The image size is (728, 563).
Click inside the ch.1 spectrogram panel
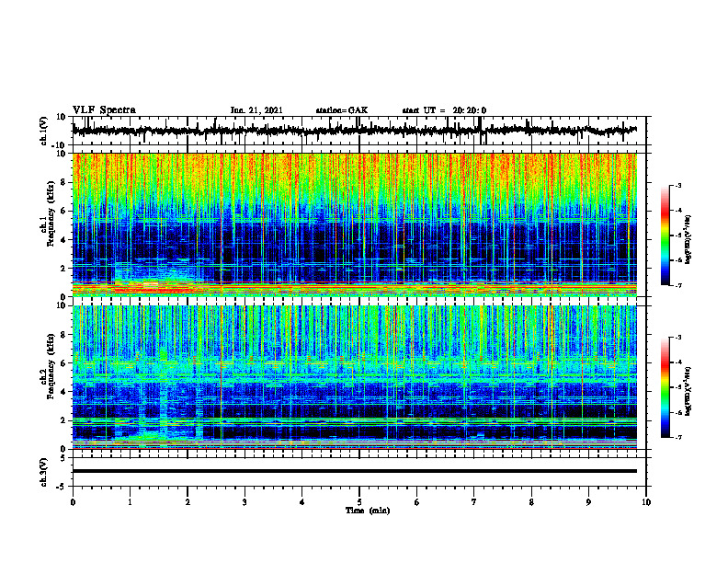tap(354, 224)
